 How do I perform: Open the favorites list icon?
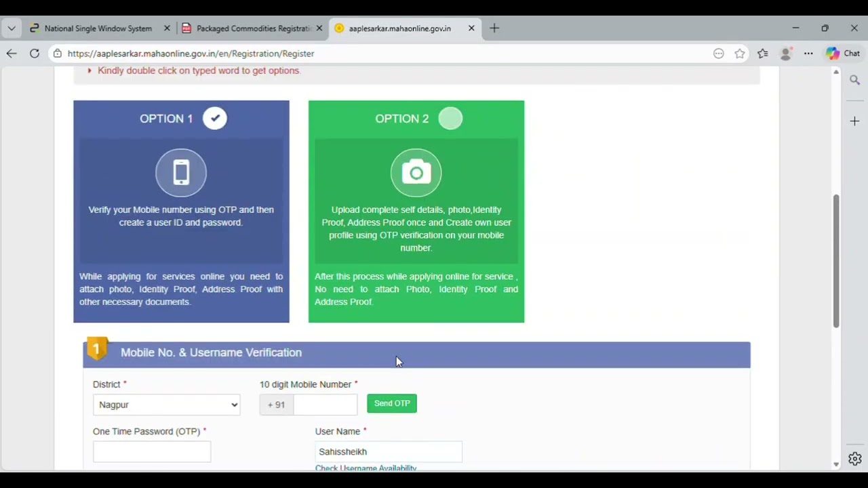pyautogui.click(x=763, y=54)
